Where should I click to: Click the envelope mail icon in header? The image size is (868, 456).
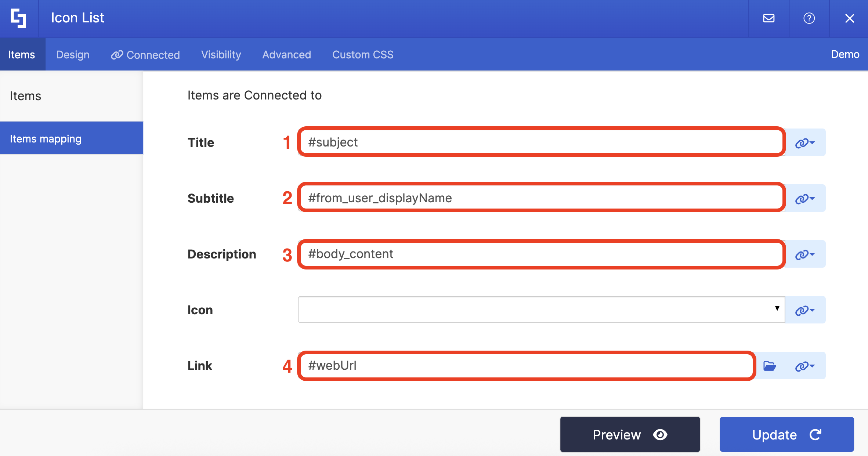(x=768, y=18)
